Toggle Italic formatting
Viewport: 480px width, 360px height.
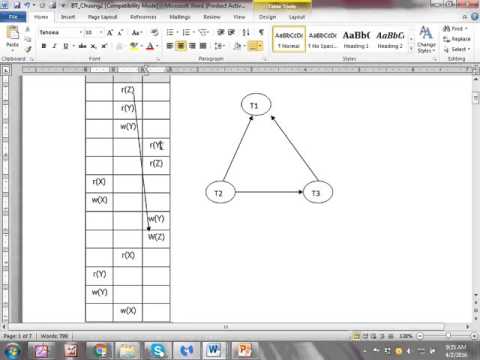coord(54,46)
